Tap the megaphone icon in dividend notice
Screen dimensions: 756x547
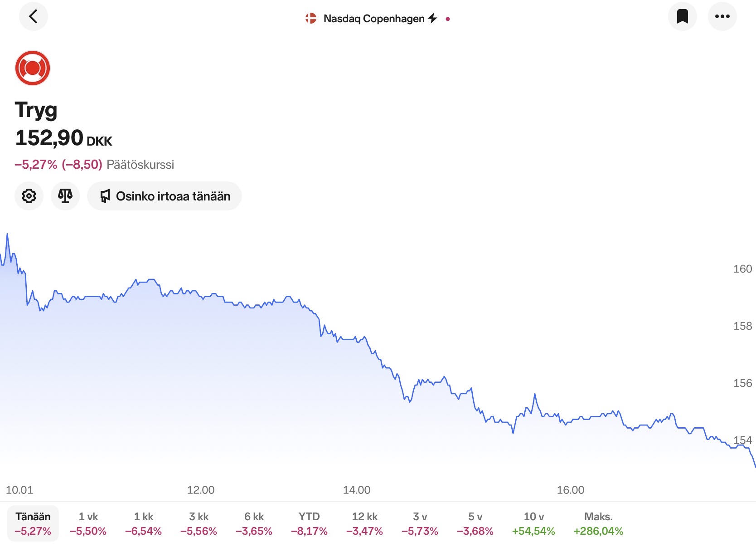coord(105,196)
